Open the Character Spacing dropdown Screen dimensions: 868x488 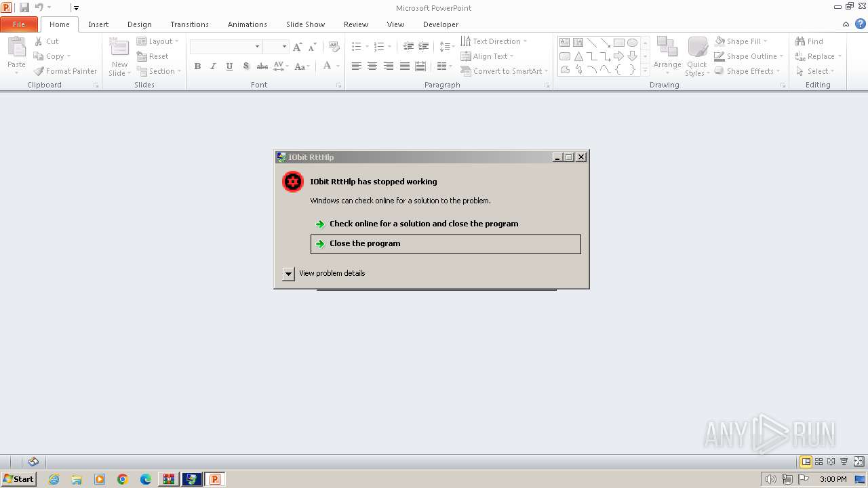click(281, 66)
